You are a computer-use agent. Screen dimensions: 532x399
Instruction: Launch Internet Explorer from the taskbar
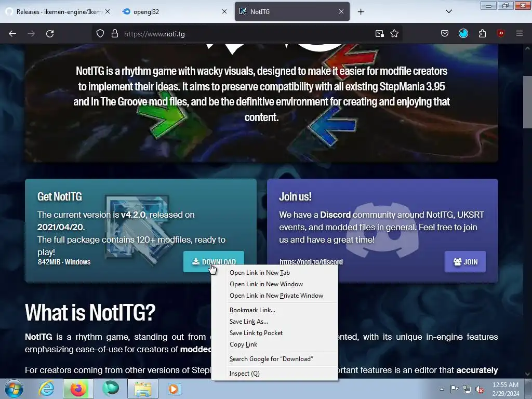pyautogui.click(x=46, y=389)
